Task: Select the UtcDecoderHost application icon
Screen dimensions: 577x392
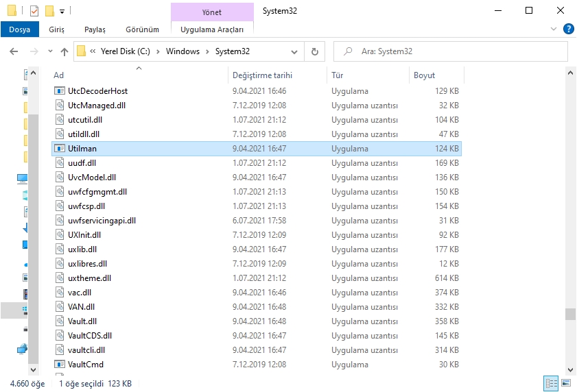Action: click(60, 91)
